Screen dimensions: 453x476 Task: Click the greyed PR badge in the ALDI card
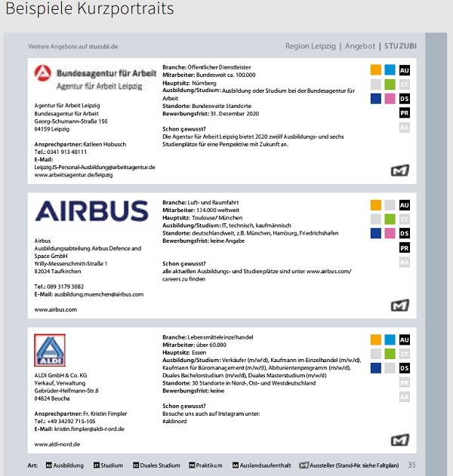(x=405, y=382)
